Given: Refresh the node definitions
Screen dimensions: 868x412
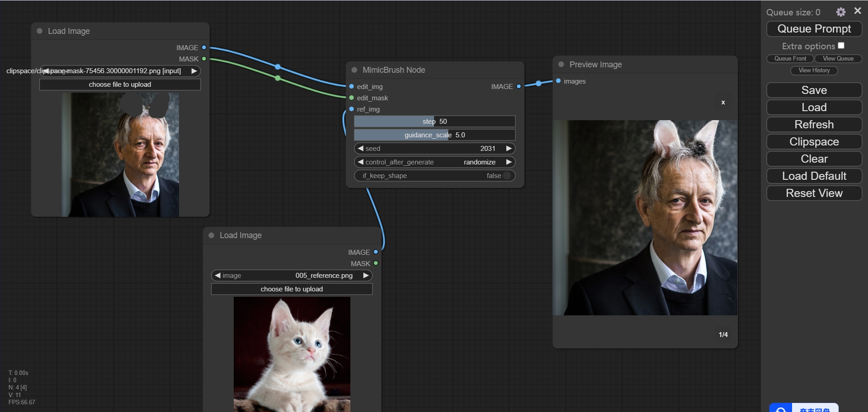Looking at the screenshot, I should point(814,125).
